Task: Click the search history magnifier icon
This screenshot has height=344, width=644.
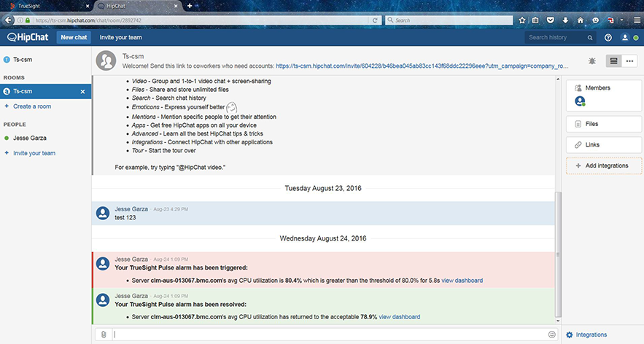Action: (x=590, y=38)
